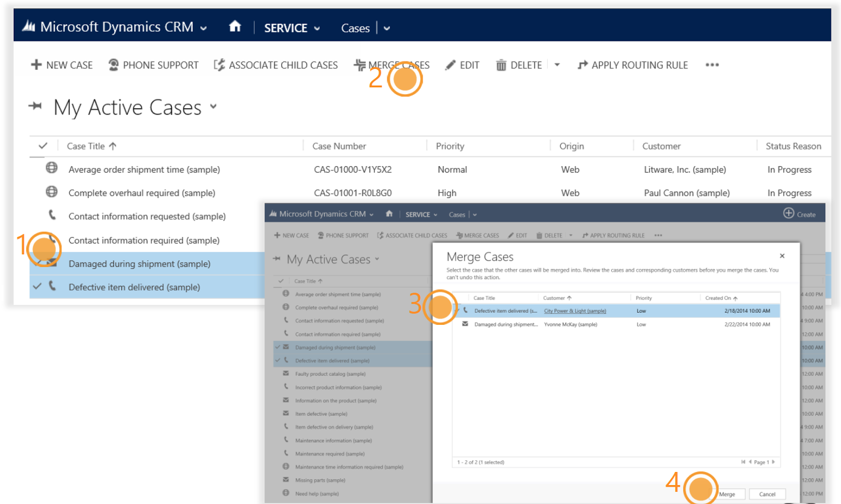
Task: Open the SERVICE area menu in the dimmed background window
Action: 421,214
